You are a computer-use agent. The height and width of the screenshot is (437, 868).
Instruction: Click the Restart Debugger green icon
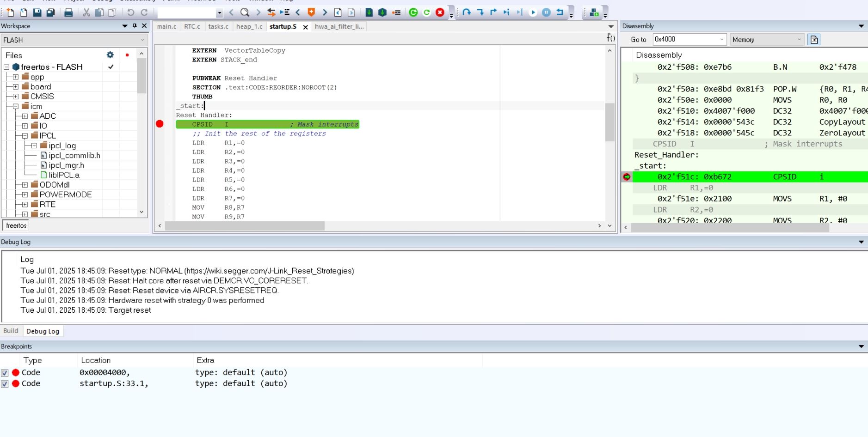(413, 12)
